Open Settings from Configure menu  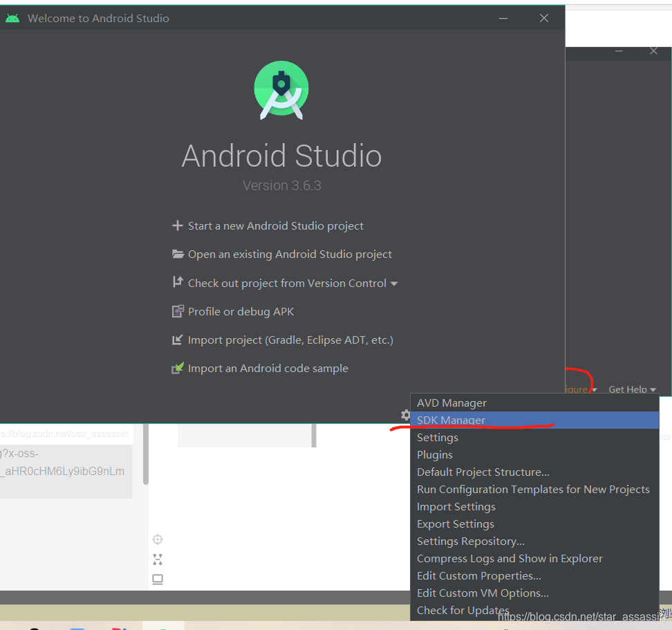[x=534, y=437]
